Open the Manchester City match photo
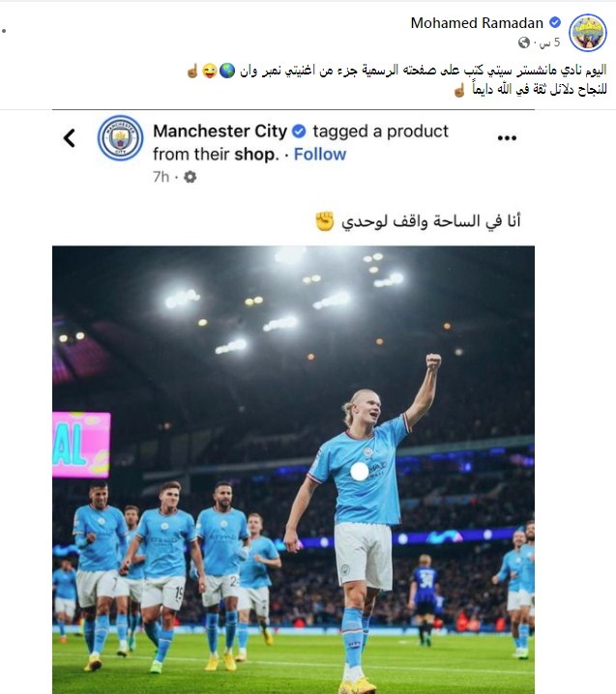Image resolution: width=616 pixels, height=694 pixels. click(x=293, y=470)
